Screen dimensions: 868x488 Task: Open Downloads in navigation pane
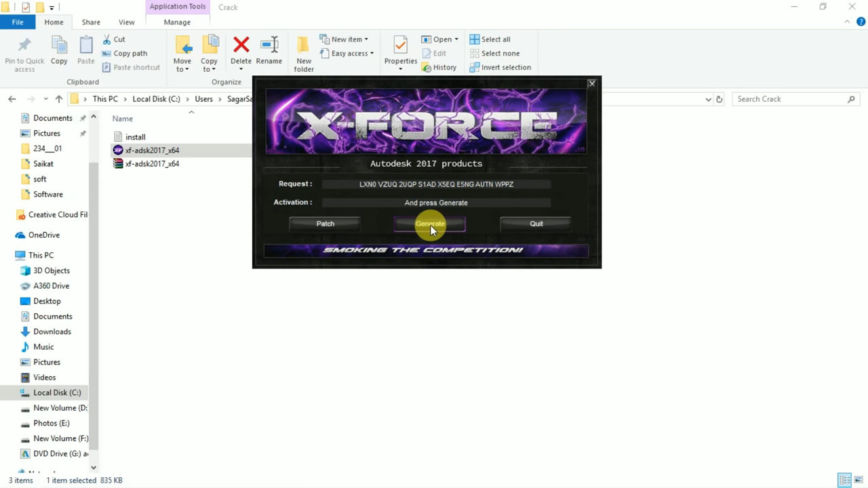(x=52, y=331)
